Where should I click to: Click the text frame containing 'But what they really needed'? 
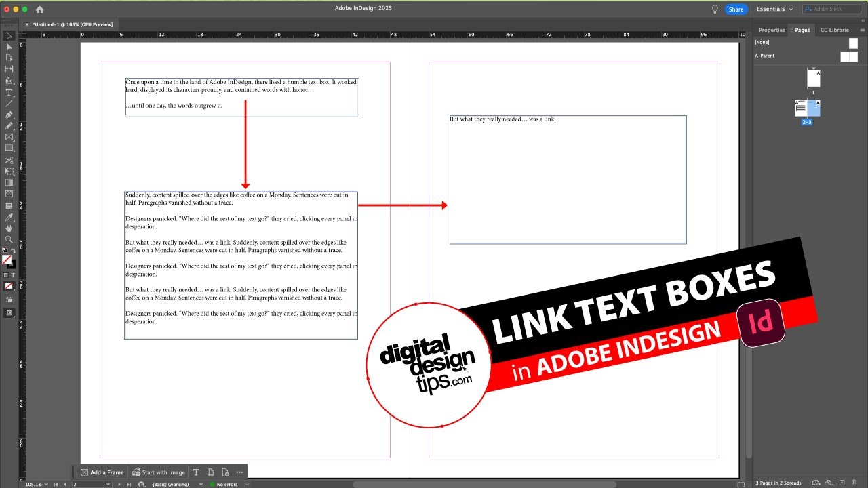pyautogui.click(x=568, y=180)
